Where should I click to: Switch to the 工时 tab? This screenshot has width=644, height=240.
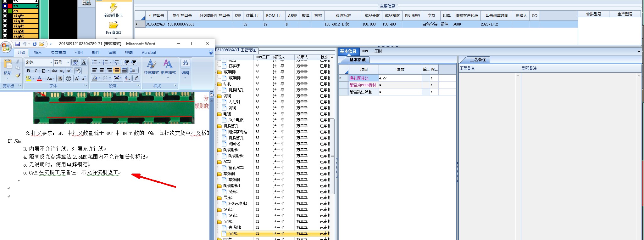pos(378,51)
